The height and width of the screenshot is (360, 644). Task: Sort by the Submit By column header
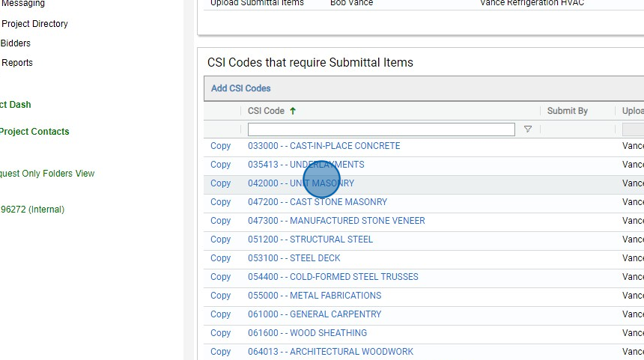(567, 111)
